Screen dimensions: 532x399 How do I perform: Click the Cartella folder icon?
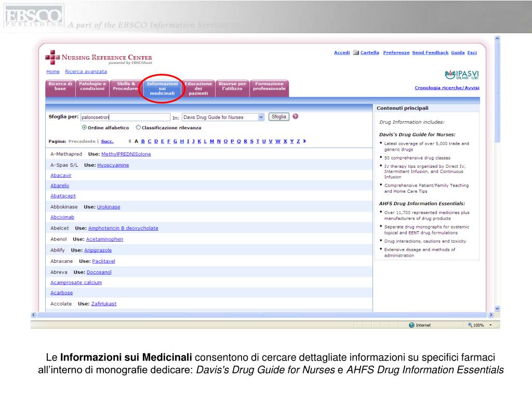(x=356, y=52)
